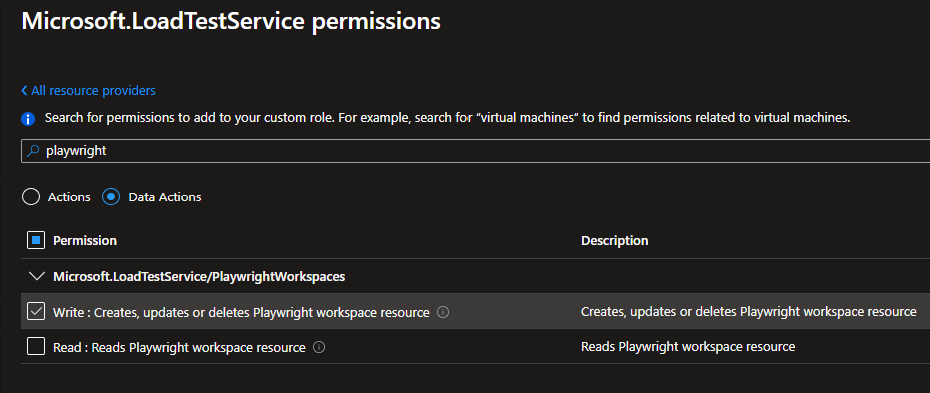Check the Read permission checkbox

tap(36, 347)
